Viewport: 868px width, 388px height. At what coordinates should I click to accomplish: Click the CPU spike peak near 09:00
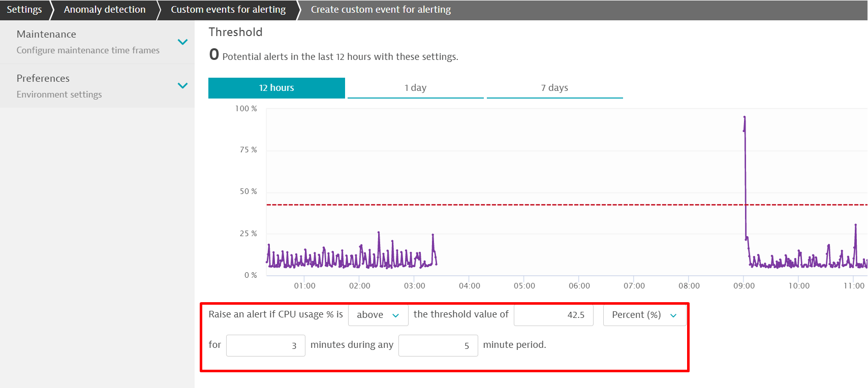coord(745,118)
